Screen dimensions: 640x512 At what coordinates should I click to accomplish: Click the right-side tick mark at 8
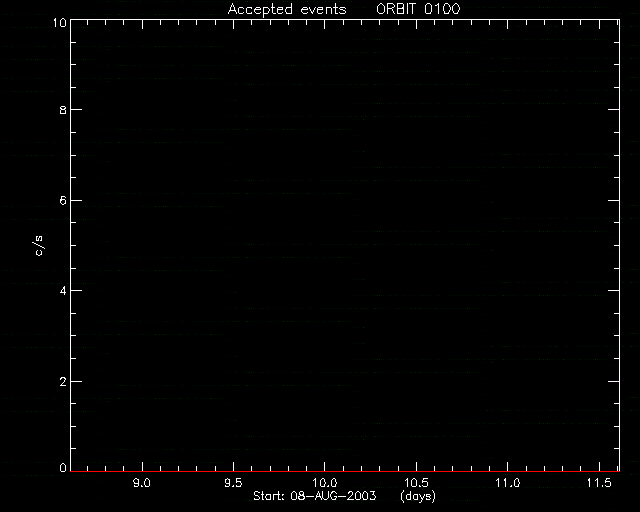point(613,109)
